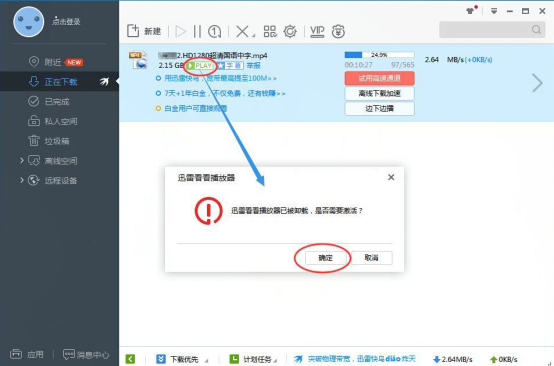Viewport: 554px width, 366px height.
Task: Click the 边下边播 play-while-downloading button
Action: pyautogui.click(x=379, y=109)
